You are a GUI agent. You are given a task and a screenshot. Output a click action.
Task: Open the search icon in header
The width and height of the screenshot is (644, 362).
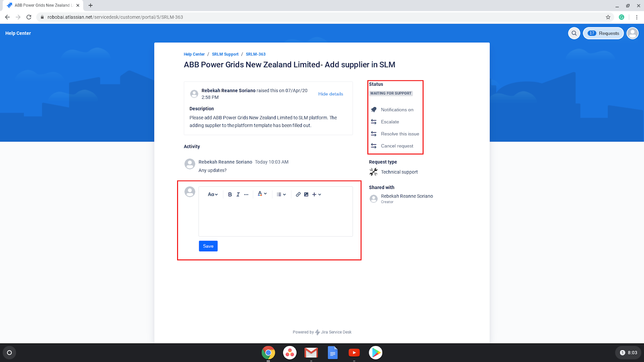tap(574, 33)
